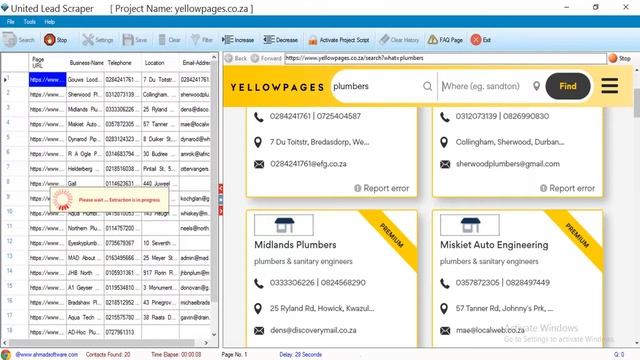Image resolution: width=640 pixels, height=360 pixels.
Task: Click the Save toolbar icon
Action: point(128,40)
